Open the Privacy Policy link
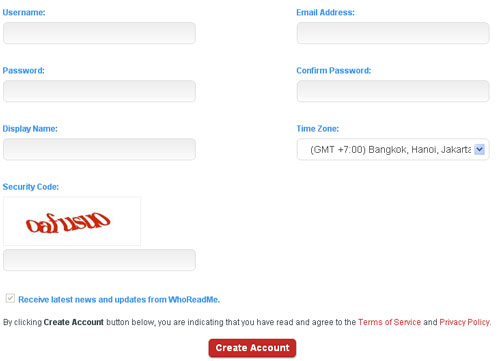This screenshot has width=500, height=361. 465,322
